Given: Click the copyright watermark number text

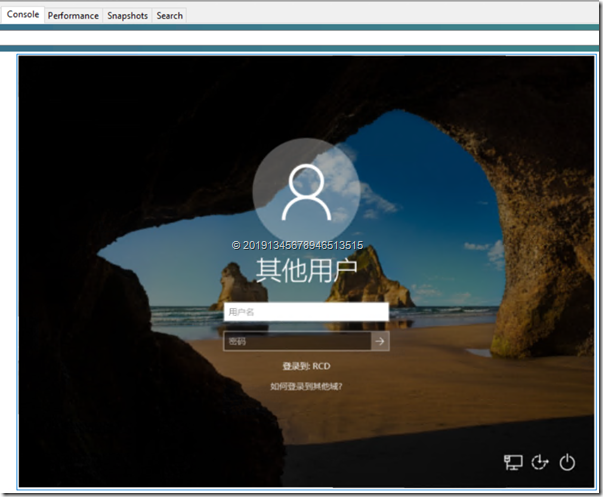Looking at the screenshot, I should coord(297,244).
